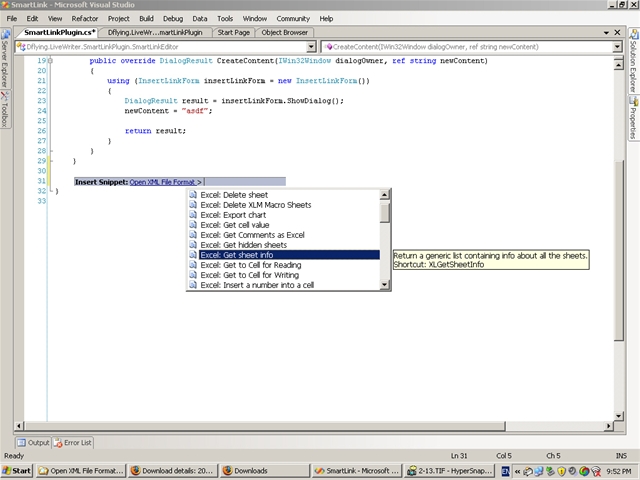Image resolution: width=640 pixels, height=480 pixels.
Task: Select "Excel: Delete sheet" snippet
Action: pyautogui.click(x=233, y=195)
